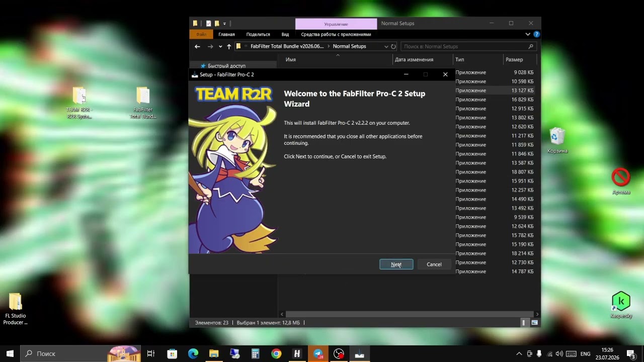Go up one folder level in Explorer
This screenshot has width=644, height=362.
(x=229, y=46)
